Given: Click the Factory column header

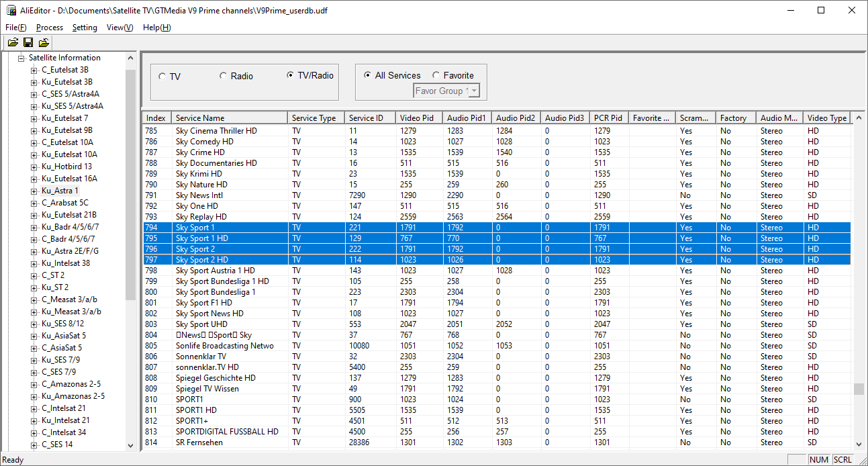Looking at the screenshot, I should coord(736,118).
